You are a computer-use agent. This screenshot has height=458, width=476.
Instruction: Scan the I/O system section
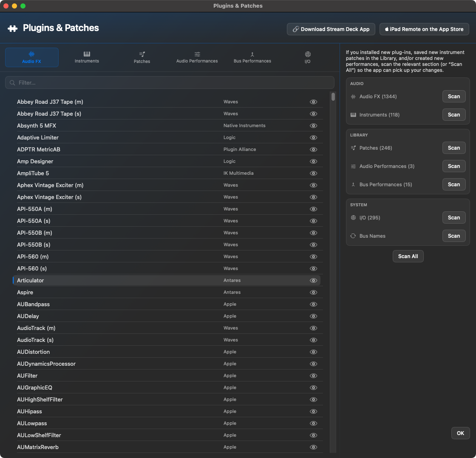coord(454,217)
